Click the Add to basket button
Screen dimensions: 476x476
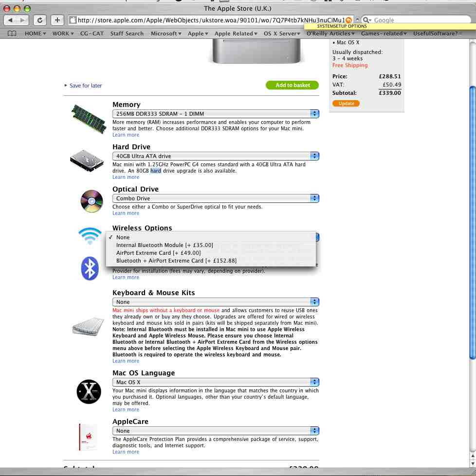293,85
